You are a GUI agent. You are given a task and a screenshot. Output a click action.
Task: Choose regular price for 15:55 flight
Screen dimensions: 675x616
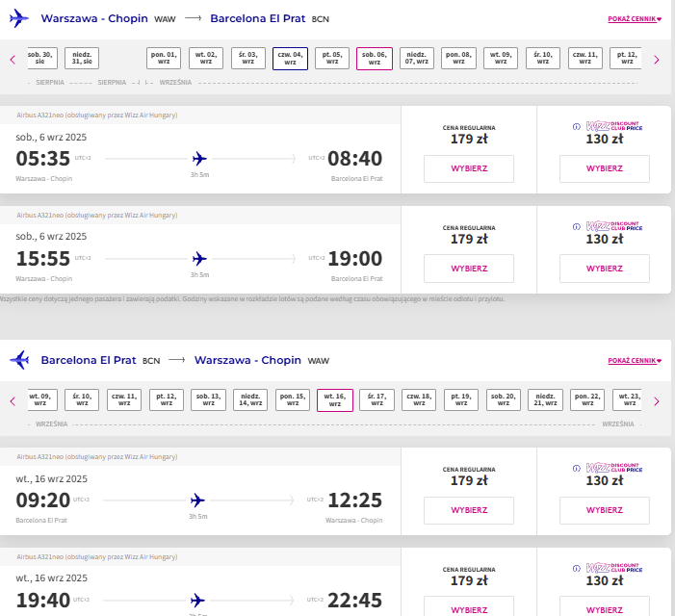(469, 269)
